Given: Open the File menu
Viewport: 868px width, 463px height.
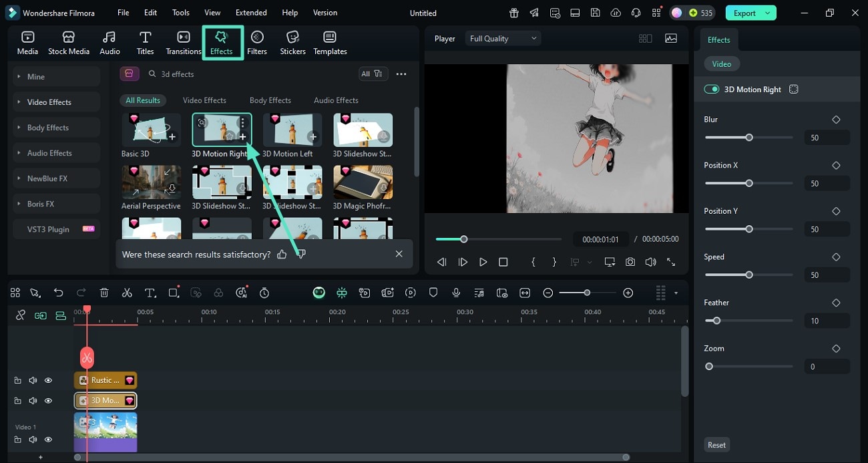Looking at the screenshot, I should click(x=124, y=13).
